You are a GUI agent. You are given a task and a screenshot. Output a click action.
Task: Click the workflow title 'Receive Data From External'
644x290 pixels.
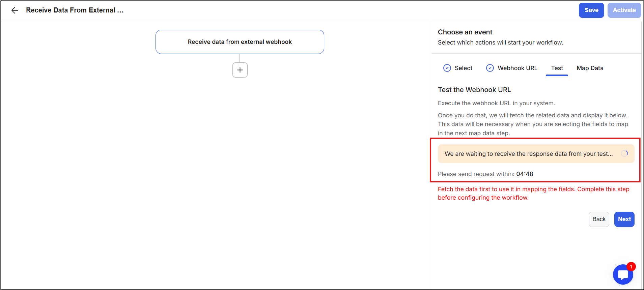point(75,10)
